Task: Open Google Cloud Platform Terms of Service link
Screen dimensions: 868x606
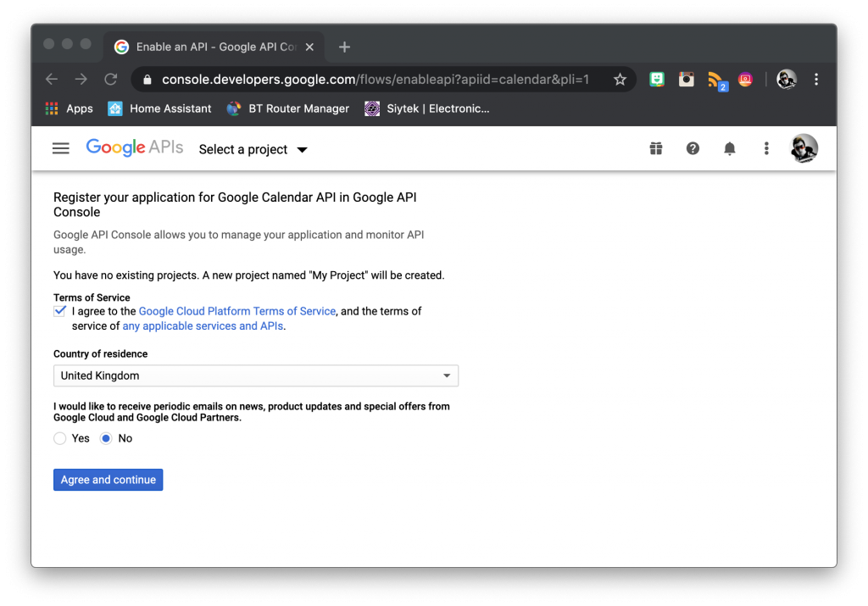Action: point(237,311)
